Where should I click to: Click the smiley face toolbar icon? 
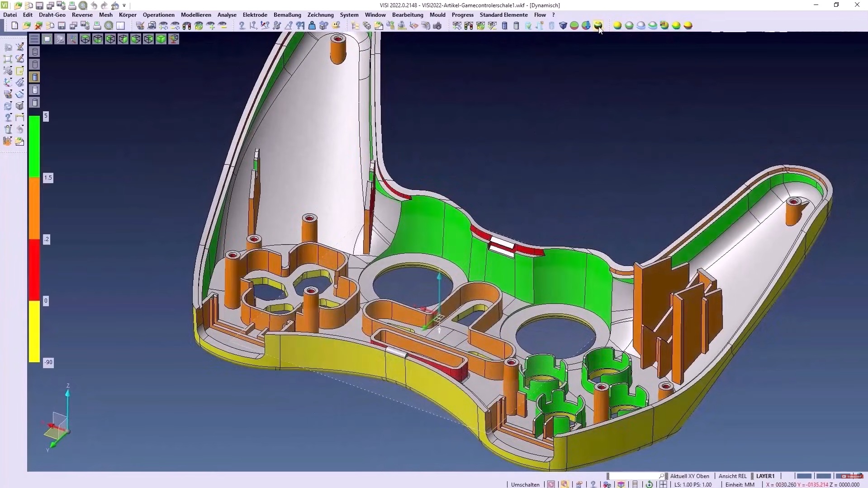[336, 26]
